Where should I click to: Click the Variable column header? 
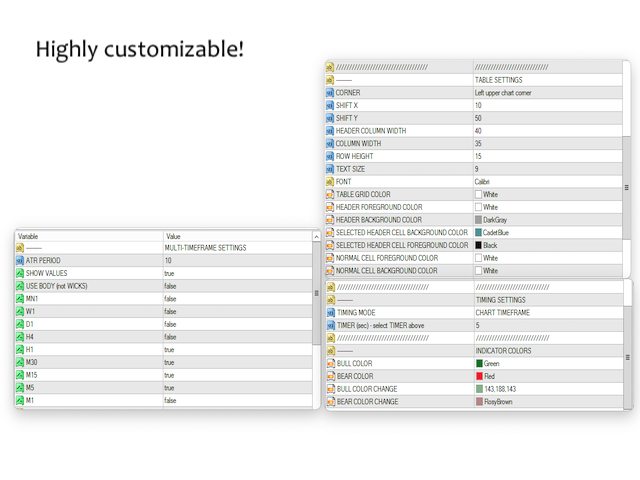coord(88,236)
